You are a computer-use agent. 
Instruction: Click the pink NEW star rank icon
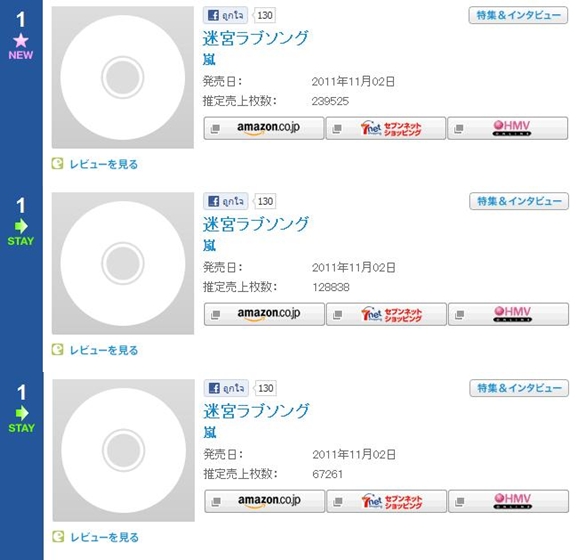(x=21, y=40)
